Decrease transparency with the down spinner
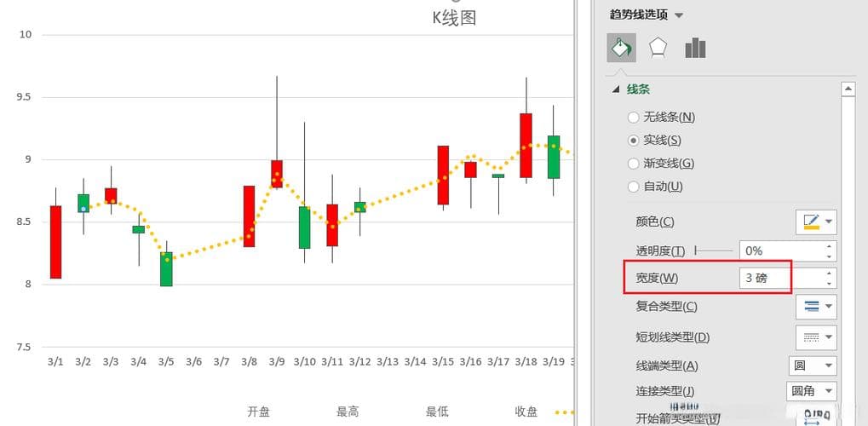The width and height of the screenshot is (868, 426). [829, 256]
